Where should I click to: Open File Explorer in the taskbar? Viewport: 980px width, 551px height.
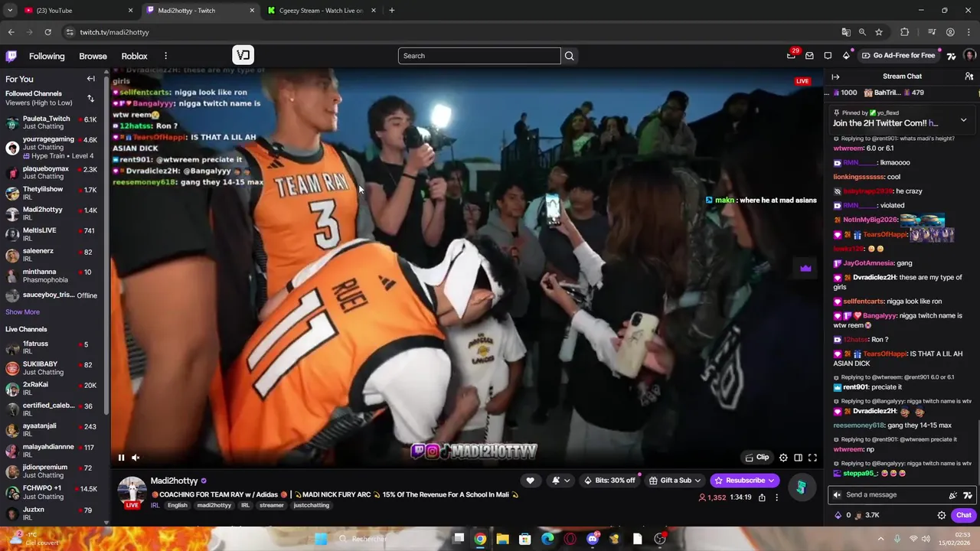tap(502, 539)
